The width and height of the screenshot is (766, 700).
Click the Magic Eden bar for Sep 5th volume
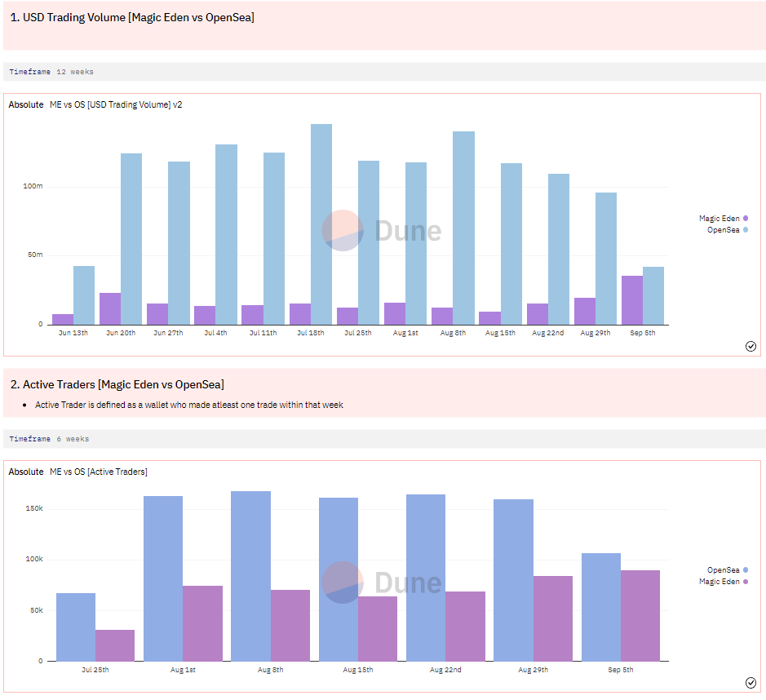click(x=632, y=300)
